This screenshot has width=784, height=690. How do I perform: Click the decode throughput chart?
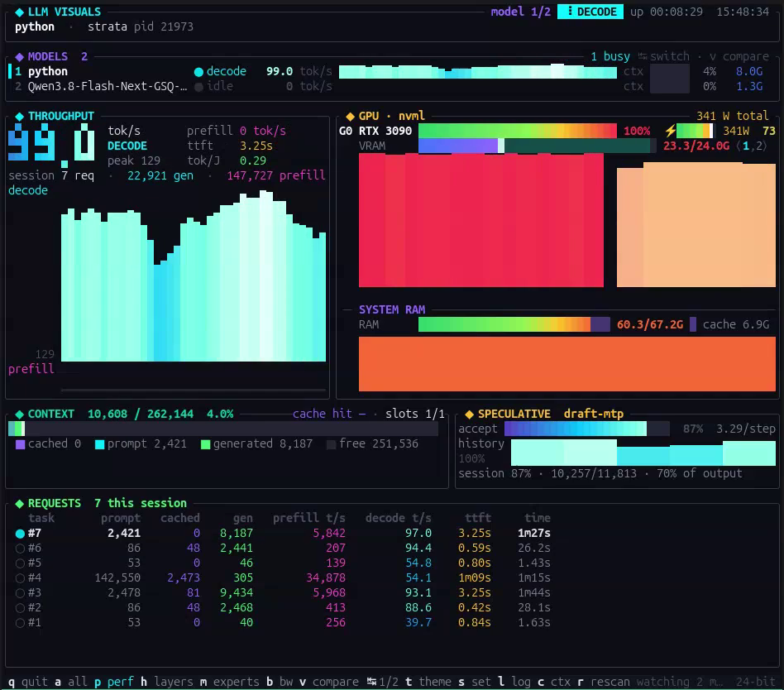(x=193, y=276)
